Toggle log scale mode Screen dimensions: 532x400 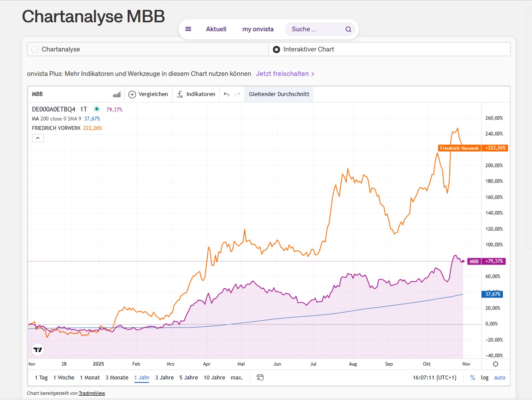pos(484,378)
